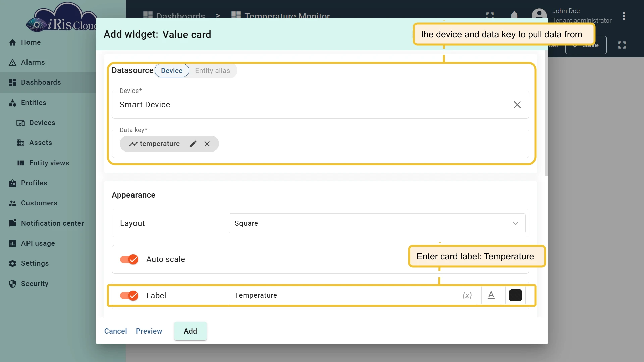Expand the Layout Square dropdown
The image size is (644, 362).
(x=377, y=223)
